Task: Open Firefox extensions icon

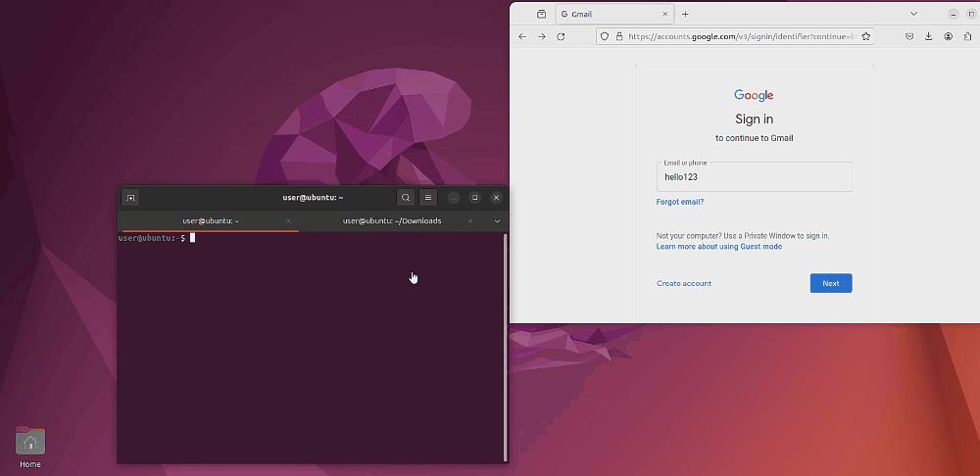Action: (x=967, y=37)
